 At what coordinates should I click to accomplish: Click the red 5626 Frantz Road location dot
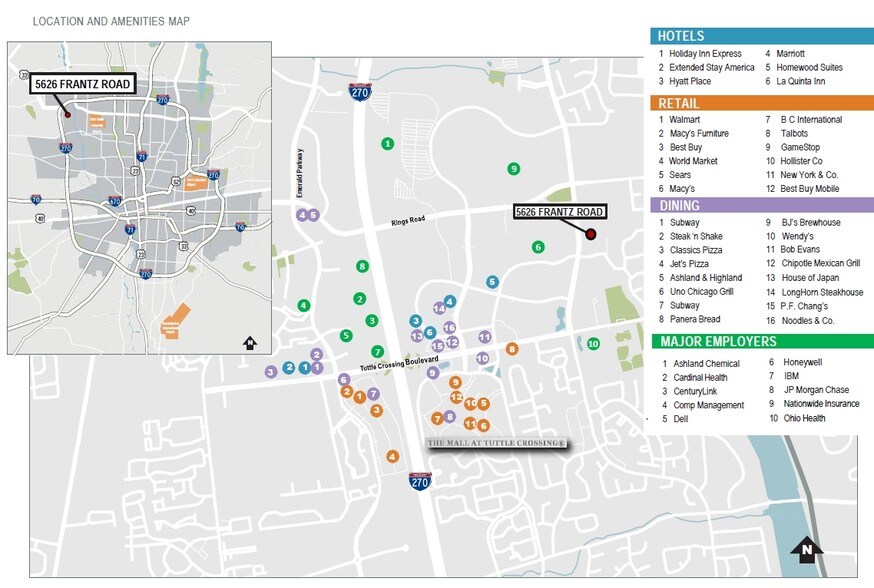(x=590, y=234)
